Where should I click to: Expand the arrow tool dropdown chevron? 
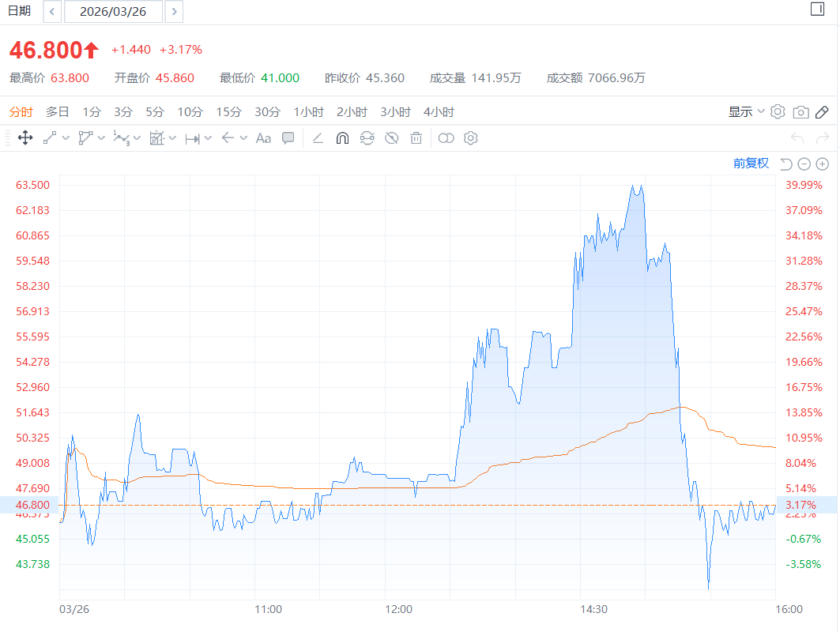[243, 138]
